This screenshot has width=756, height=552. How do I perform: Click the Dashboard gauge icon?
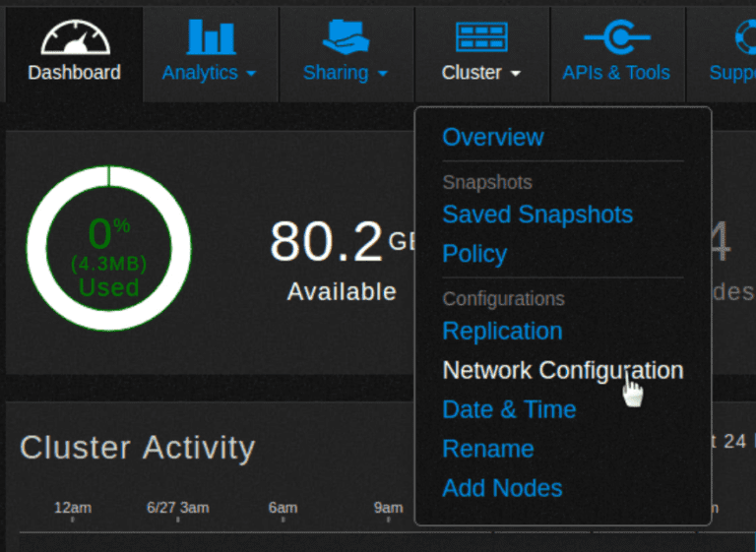coord(74,36)
